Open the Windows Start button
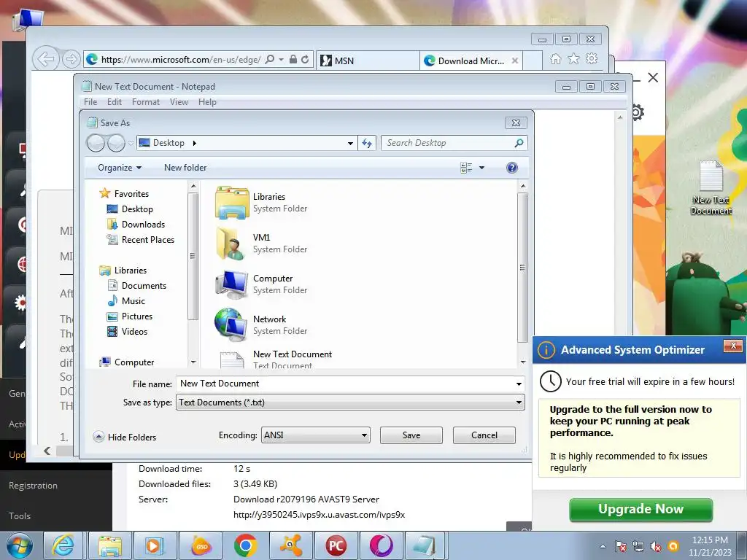Screen dimensions: 747x560 19,545
